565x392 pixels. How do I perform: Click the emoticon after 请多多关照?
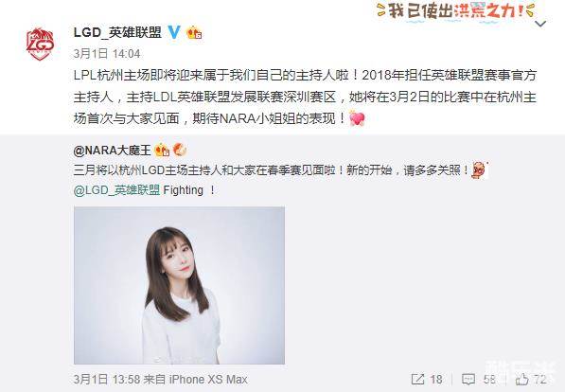(479, 169)
